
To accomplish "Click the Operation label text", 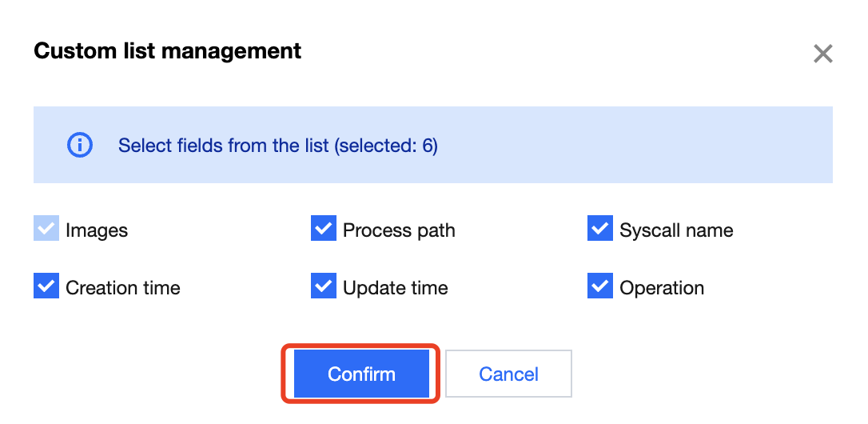I will point(662,288).
